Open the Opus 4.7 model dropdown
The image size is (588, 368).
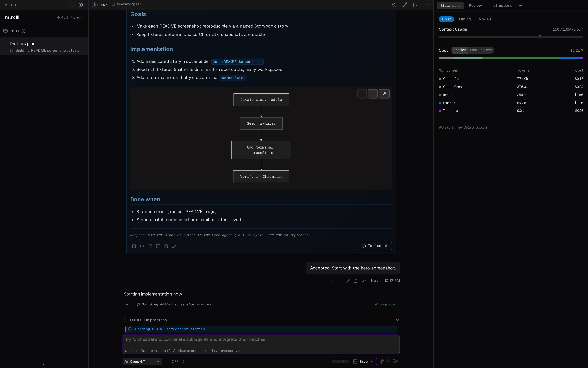[x=142, y=361]
